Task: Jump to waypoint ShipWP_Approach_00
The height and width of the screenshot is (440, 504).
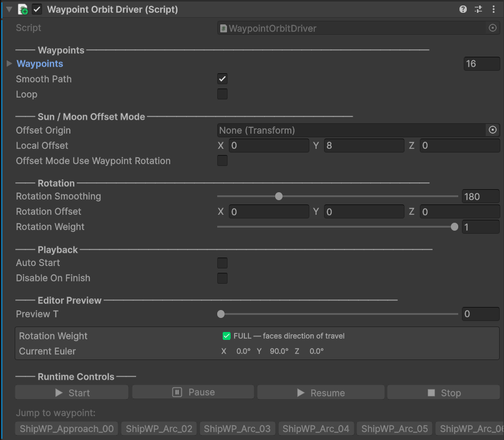Action: [x=67, y=429]
